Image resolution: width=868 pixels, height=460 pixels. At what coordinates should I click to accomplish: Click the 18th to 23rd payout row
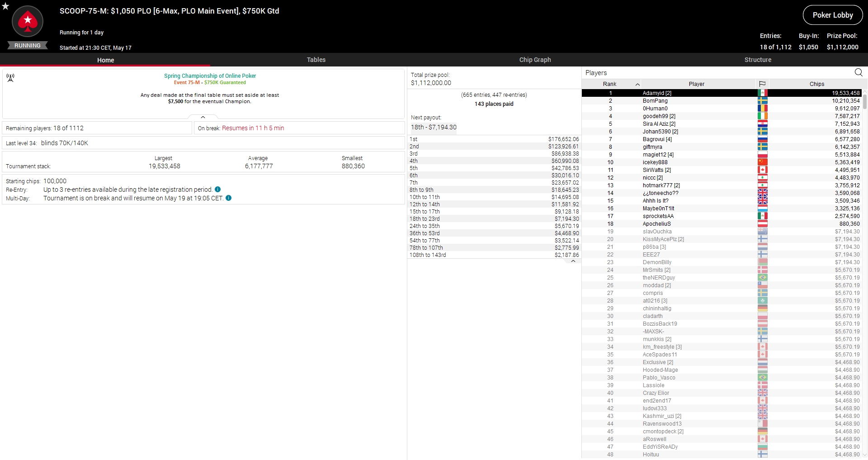pyautogui.click(x=494, y=219)
